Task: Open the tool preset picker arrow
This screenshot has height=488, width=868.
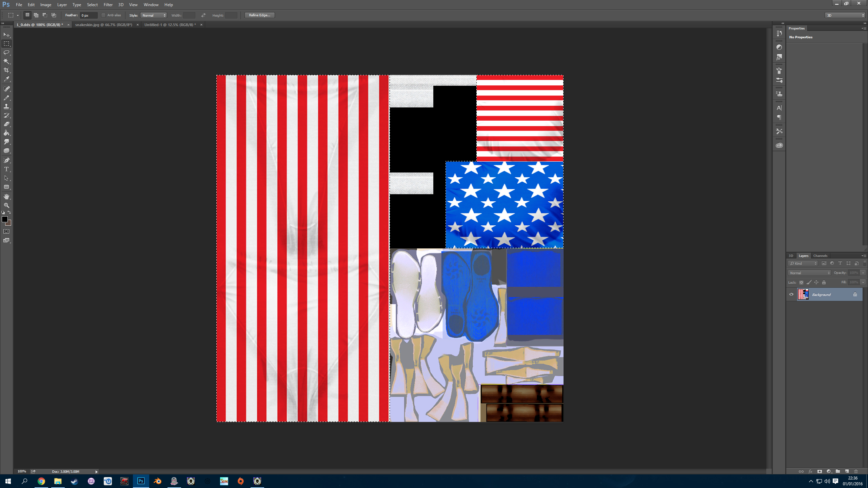Action: pyautogui.click(x=18, y=15)
